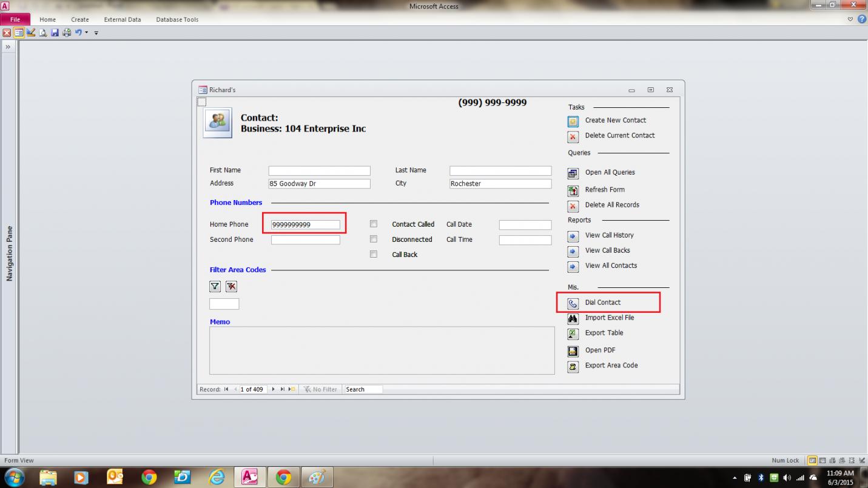Remove the area code filter
868x488 pixels.
click(x=231, y=287)
